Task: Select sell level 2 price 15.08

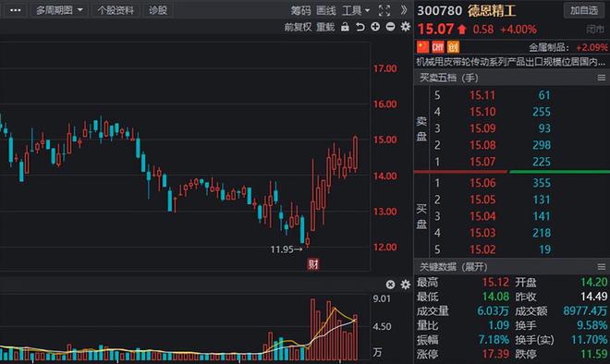Action: [482, 145]
